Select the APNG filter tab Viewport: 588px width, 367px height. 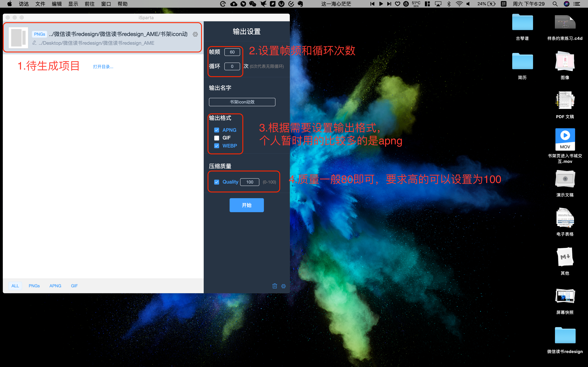[x=55, y=286]
